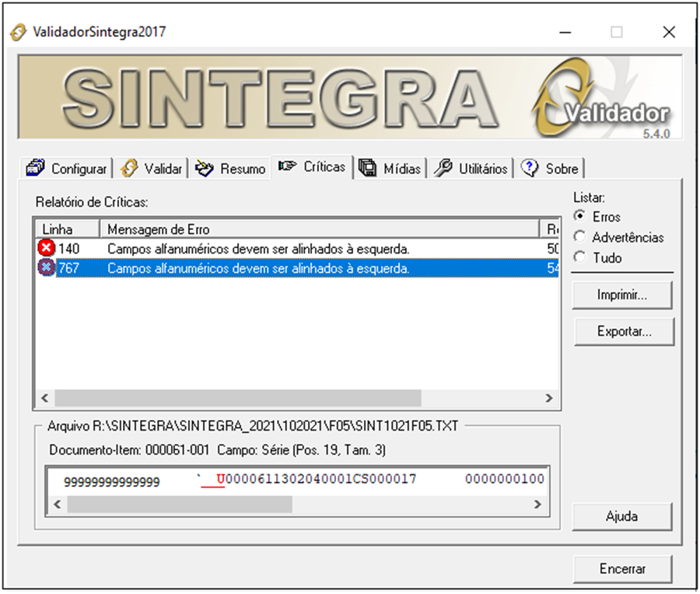Click the Sobre question mark icon
The image size is (700, 594).
click(x=530, y=168)
